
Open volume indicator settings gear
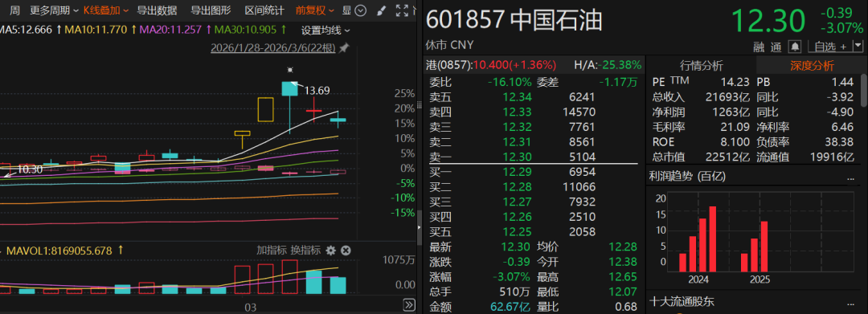pos(331,251)
